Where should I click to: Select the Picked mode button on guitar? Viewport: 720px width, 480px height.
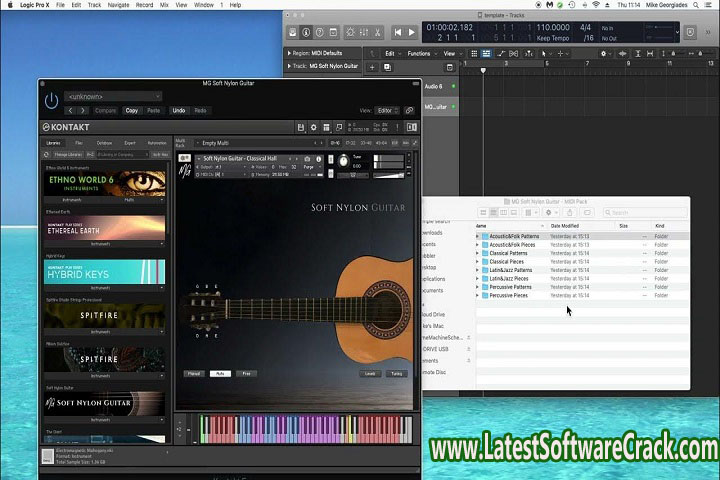(194, 373)
